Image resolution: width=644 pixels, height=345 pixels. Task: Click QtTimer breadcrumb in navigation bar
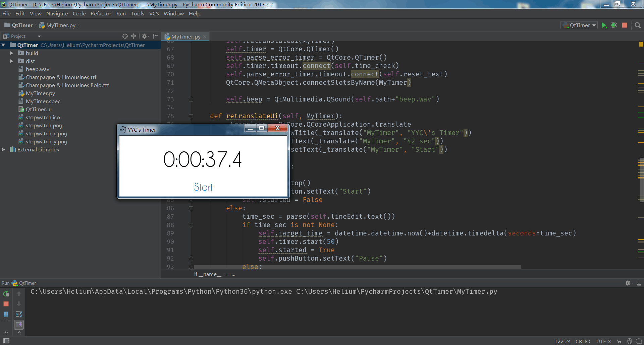pyautogui.click(x=18, y=25)
